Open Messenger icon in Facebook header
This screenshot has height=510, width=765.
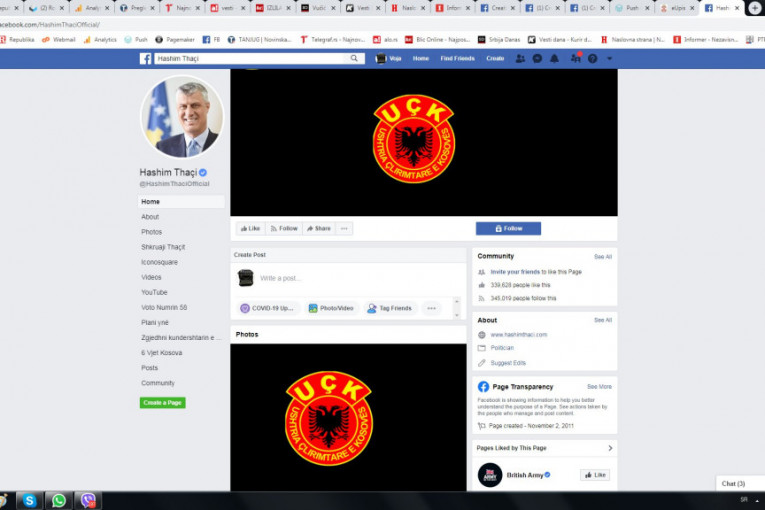(x=538, y=59)
